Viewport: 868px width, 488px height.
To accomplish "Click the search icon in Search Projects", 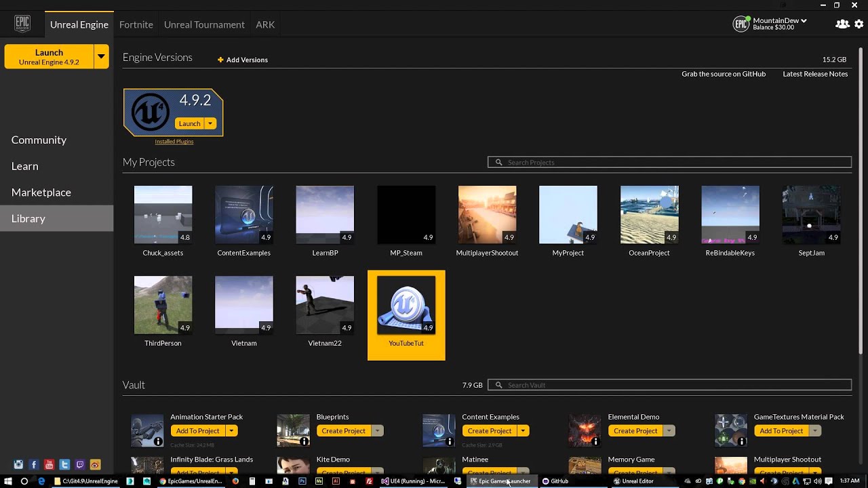I will (x=499, y=163).
